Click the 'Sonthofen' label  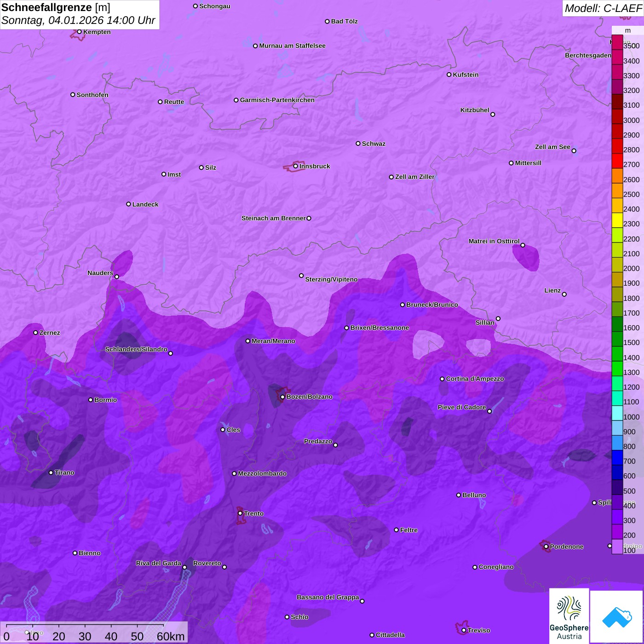(92, 95)
